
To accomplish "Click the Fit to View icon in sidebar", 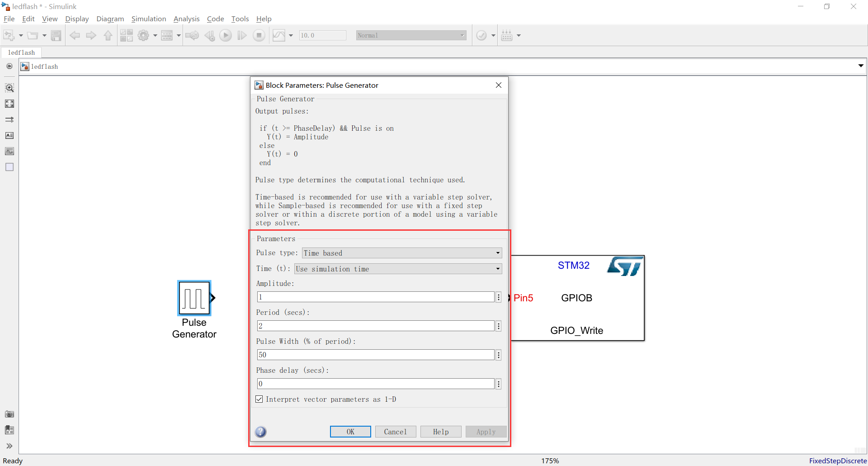I will coord(9,104).
